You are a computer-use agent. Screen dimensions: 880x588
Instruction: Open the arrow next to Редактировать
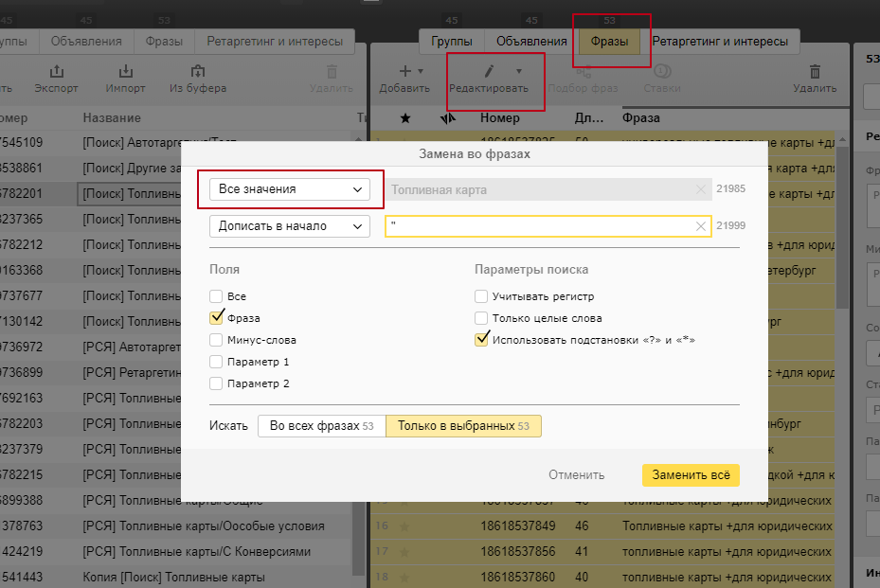[518, 72]
